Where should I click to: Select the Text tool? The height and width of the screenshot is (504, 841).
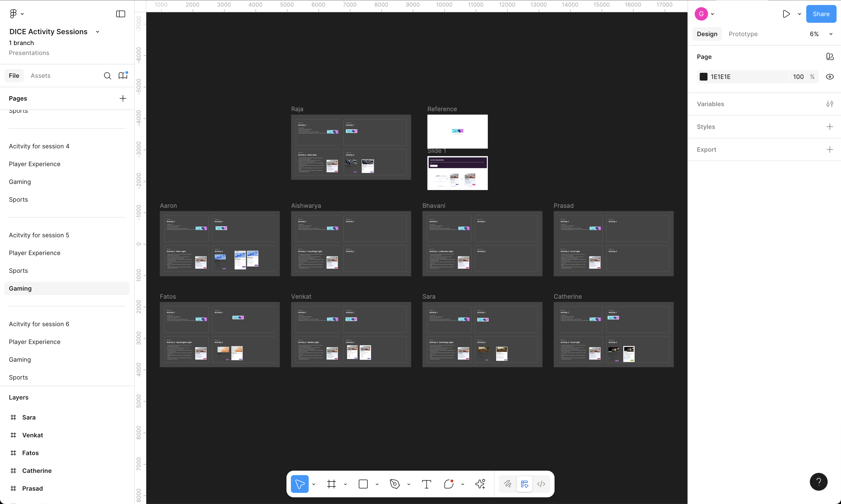[x=426, y=484]
